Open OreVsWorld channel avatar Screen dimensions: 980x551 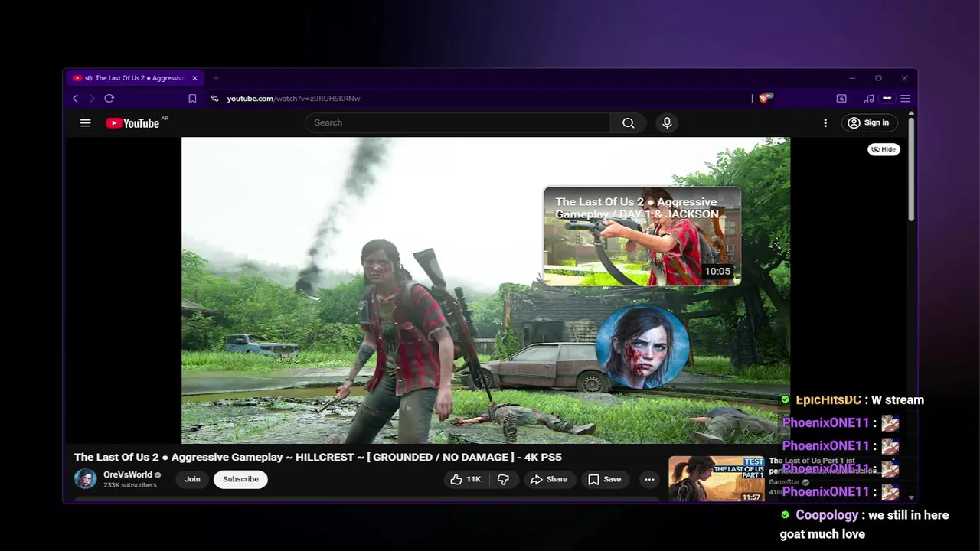click(85, 479)
